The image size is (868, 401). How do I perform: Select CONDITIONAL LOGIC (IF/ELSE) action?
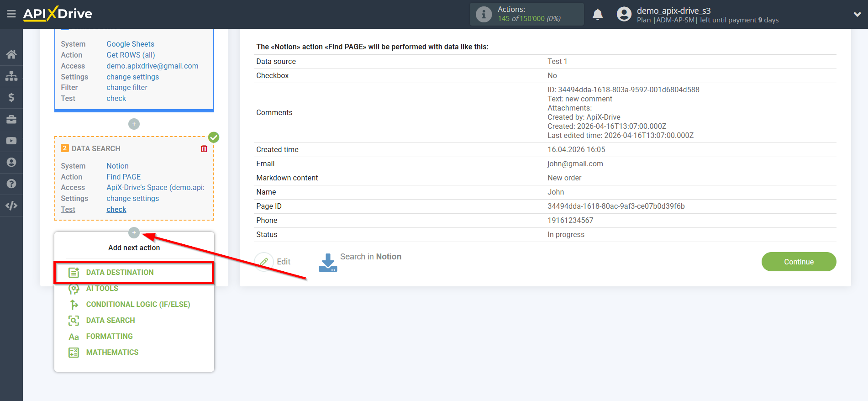[x=138, y=305]
